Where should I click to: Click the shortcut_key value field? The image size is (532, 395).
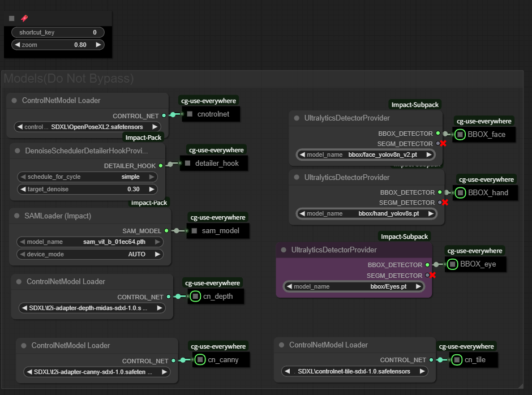click(x=58, y=32)
